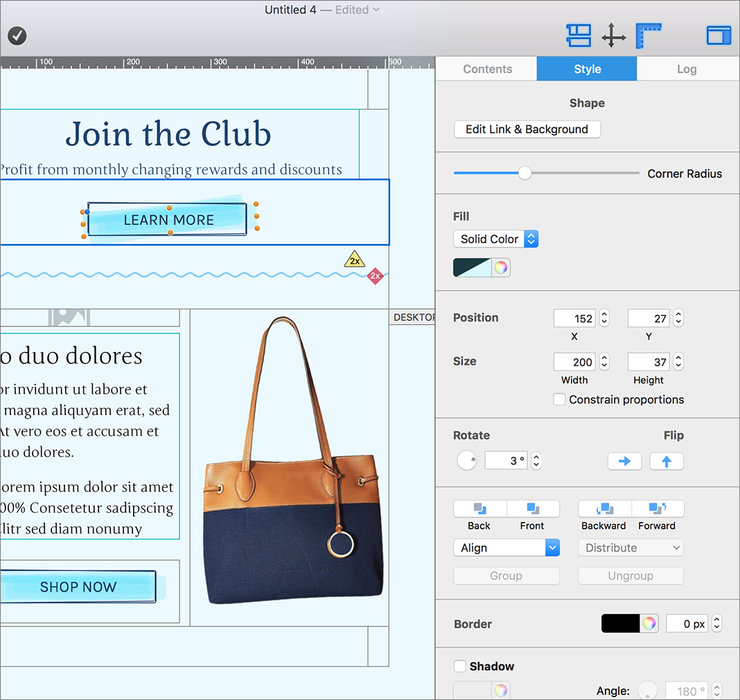This screenshot has width=740, height=700.
Task: Click the black Border color swatch
Action: (x=621, y=624)
